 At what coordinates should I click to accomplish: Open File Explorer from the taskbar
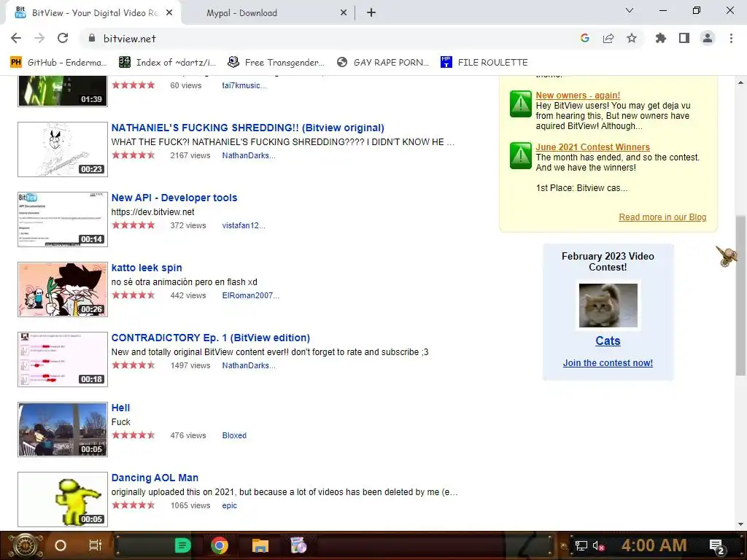click(x=260, y=545)
